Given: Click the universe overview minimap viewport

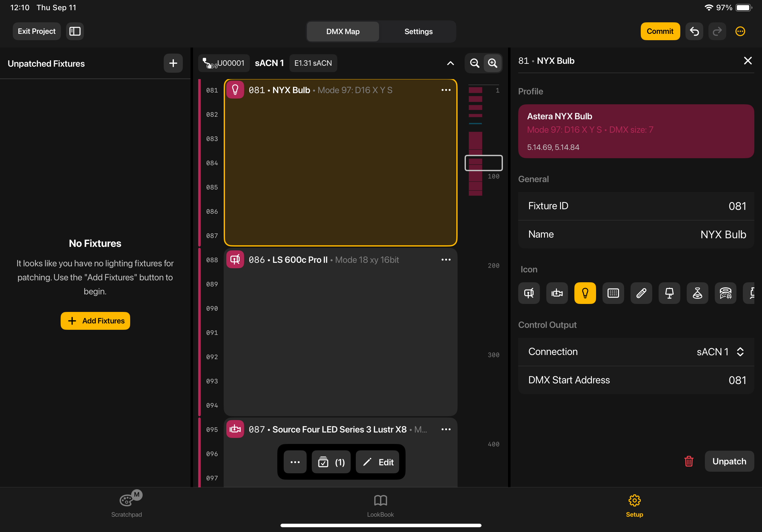Looking at the screenshot, I should pyautogui.click(x=483, y=163).
